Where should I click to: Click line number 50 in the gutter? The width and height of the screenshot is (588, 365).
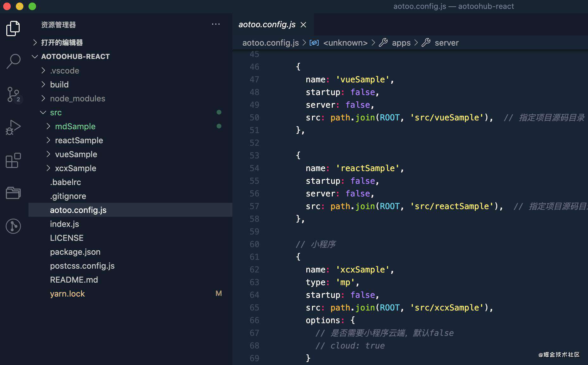click(x=254, y=118)
